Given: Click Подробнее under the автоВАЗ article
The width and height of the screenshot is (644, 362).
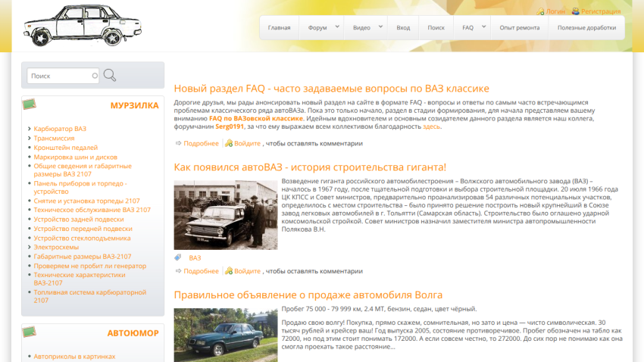Looking at the screenshot, I should click(202, 271).
